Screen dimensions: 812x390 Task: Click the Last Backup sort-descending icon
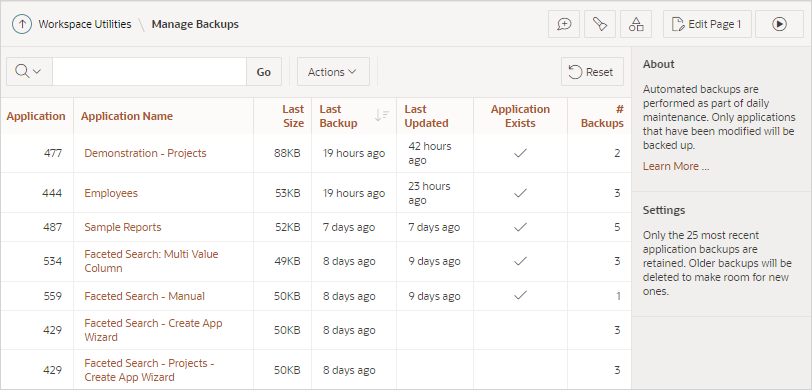click(x=382, y=116)
